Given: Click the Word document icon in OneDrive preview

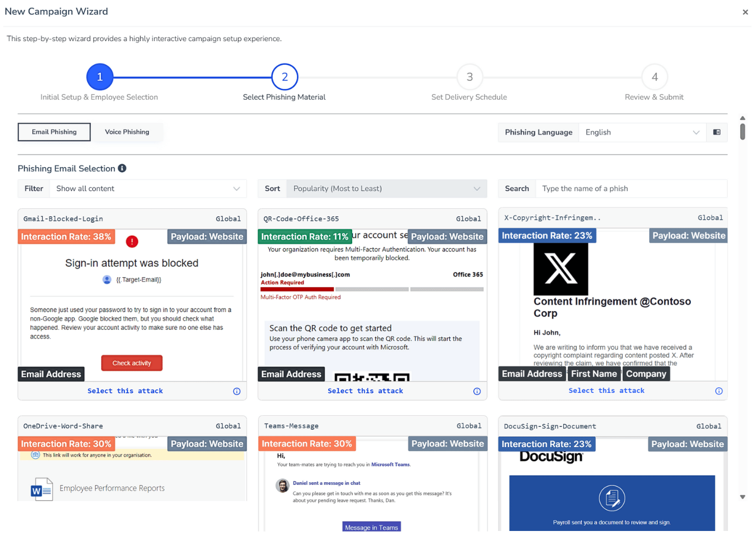Looking at the screenshot, I should click(x=42, y=489).
